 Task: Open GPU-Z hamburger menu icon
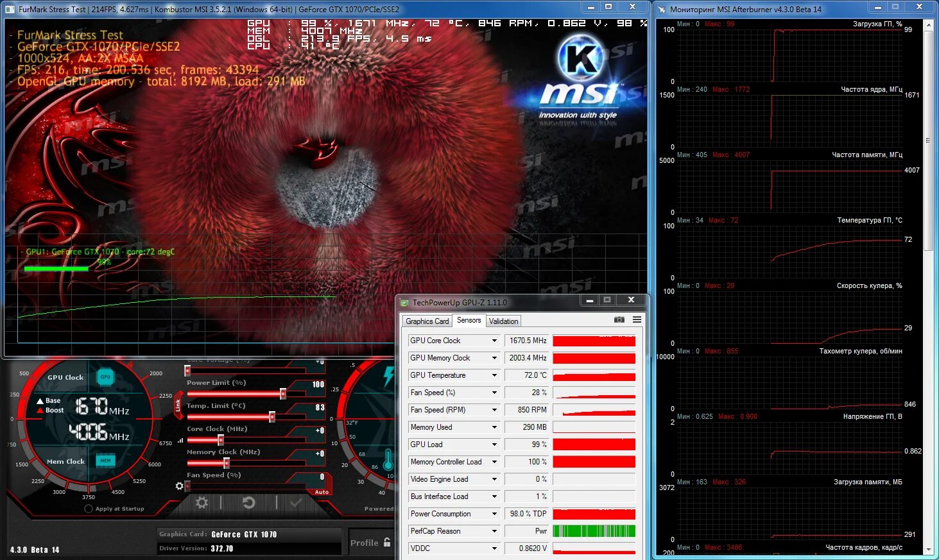[637, 319]
